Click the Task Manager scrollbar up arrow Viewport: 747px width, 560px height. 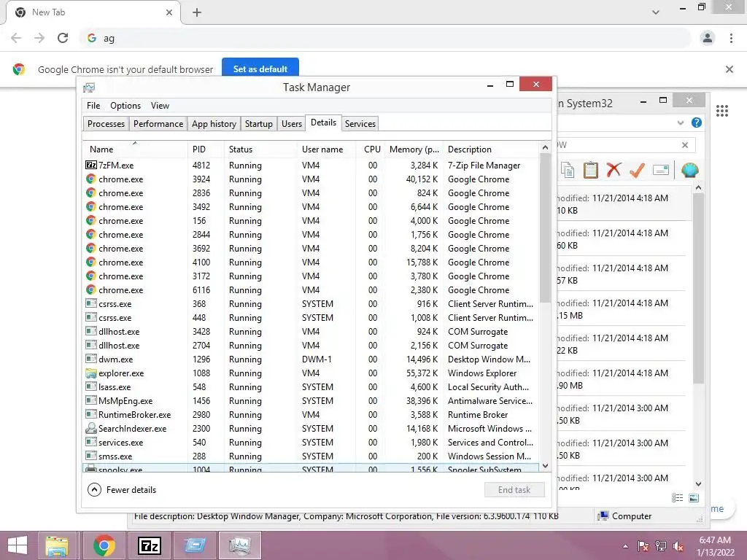click(x=546, y=147)
